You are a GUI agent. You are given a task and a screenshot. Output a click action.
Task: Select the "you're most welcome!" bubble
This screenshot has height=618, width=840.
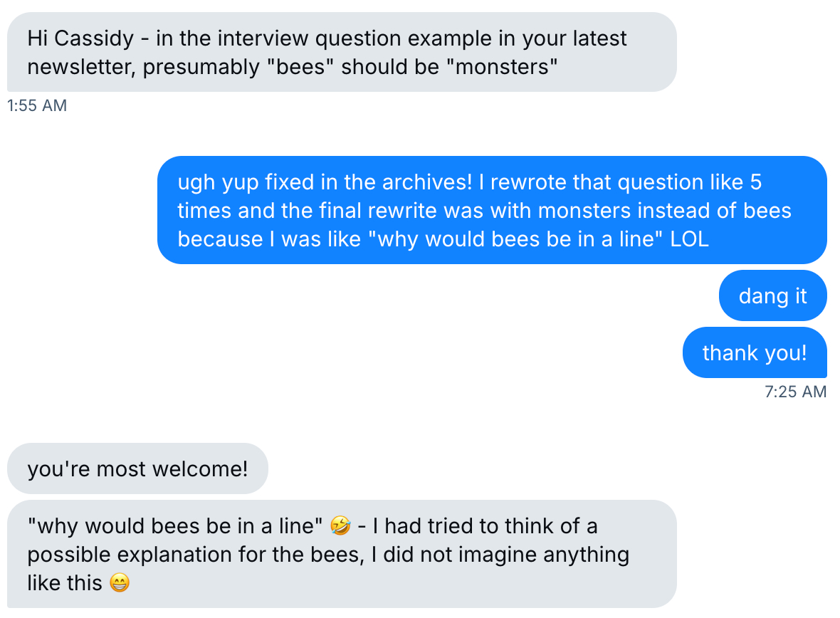click(137, 468)
